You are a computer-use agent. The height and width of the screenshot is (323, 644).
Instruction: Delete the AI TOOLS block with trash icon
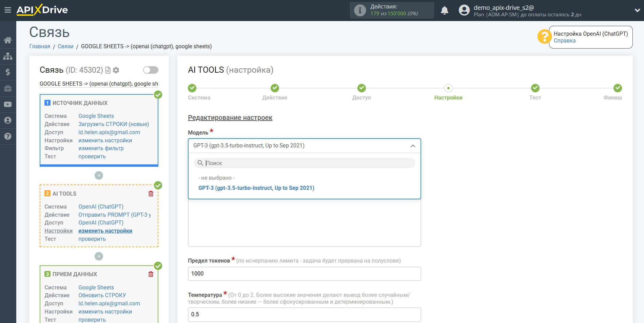tap(151, 194)
